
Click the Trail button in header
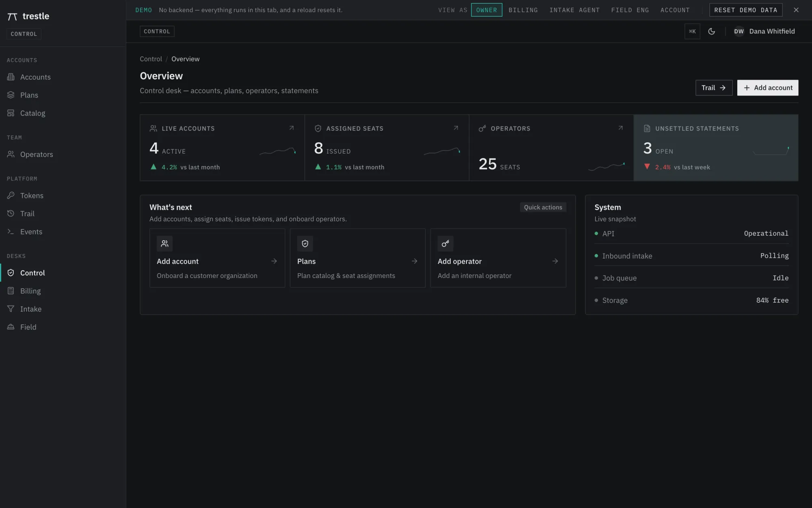coord(714,88)
